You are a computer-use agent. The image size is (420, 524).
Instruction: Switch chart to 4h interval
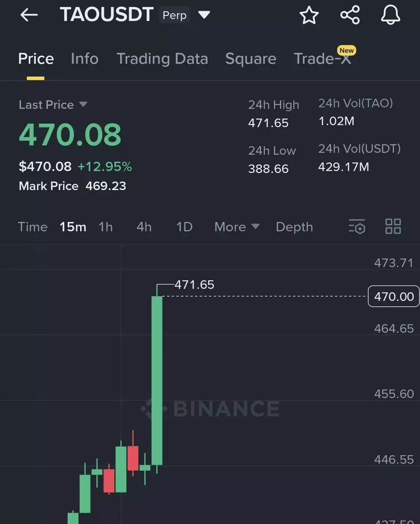coord(144,227)
